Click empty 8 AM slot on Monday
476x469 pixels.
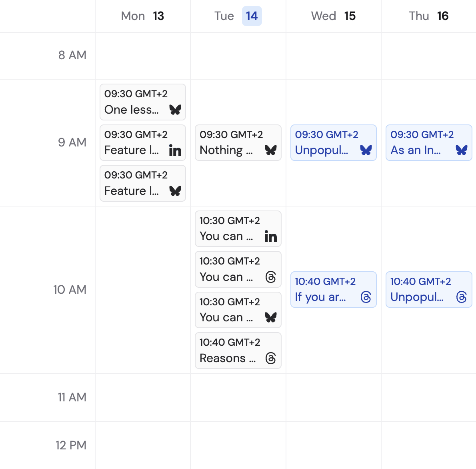tap(143, 56)
